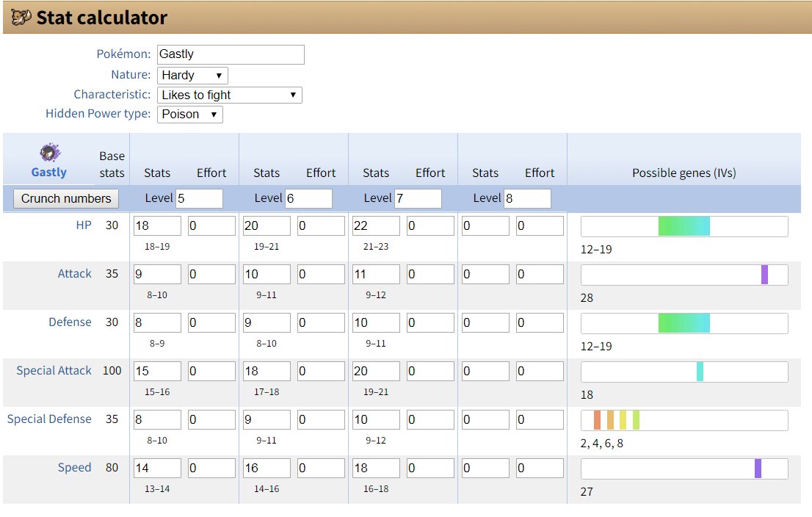The height and width of the screenshot is (517, 812).
Task: Click the Attack effort field at level 8
Action: coord(540,274)
